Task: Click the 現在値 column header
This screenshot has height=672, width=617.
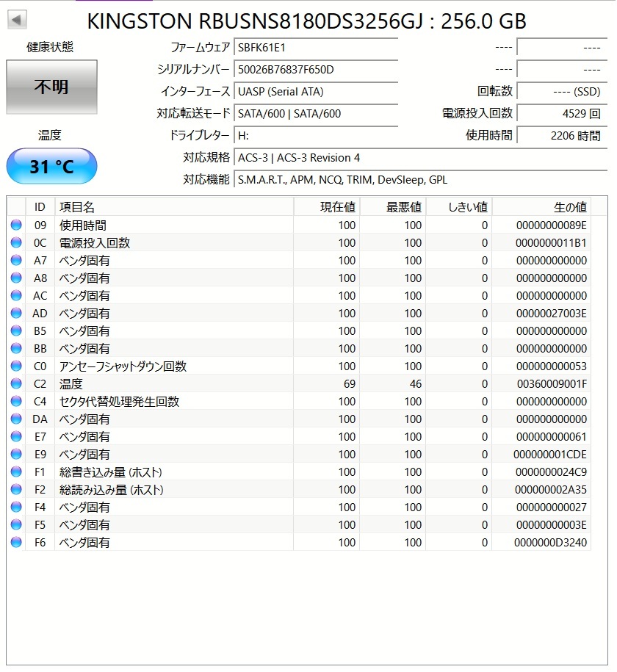Action: (x=327, y=207)
